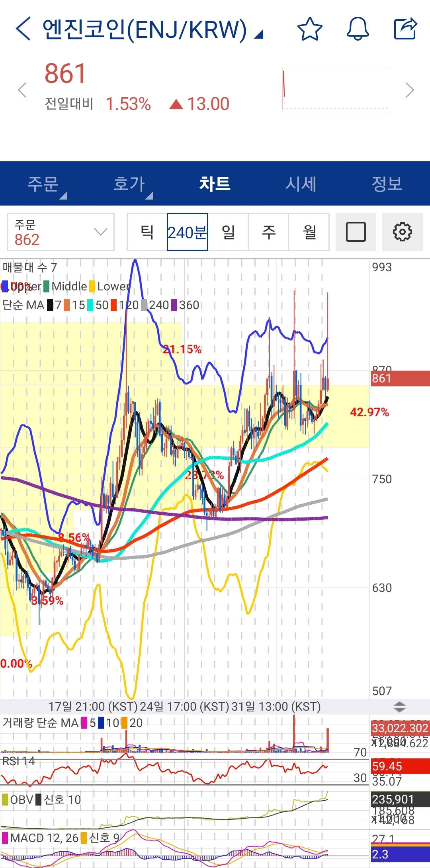The image size is (430, 868).
Task: Select the 240분 chart interval
Action: pos(187,232)
